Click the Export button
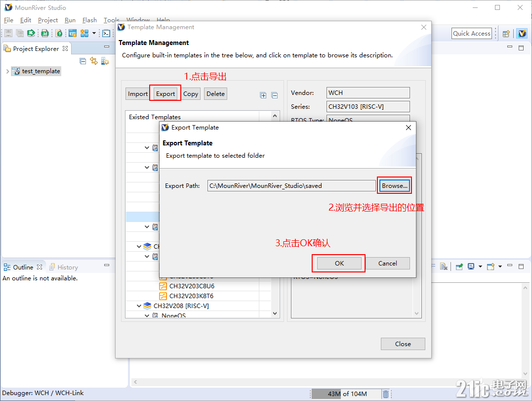 pos(165,94)
